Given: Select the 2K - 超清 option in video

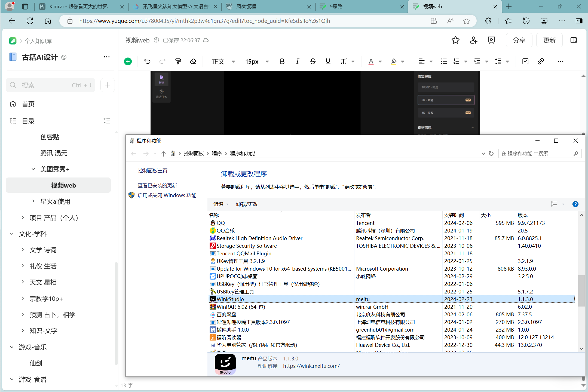Looking at the screenshot, I should click(446, 100).
